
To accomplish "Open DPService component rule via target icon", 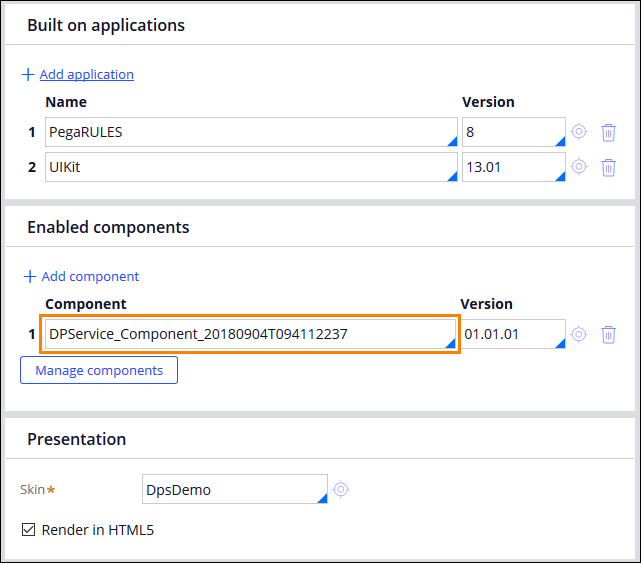I will [x=579, y=334].
